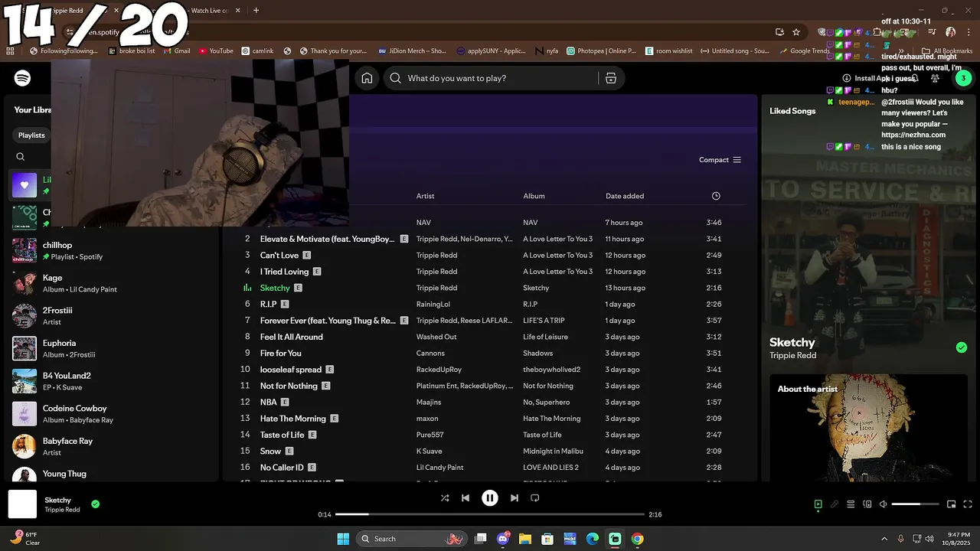Sort by the Artist column header
This screenshot has height=551, width=980.
(425, 196)
